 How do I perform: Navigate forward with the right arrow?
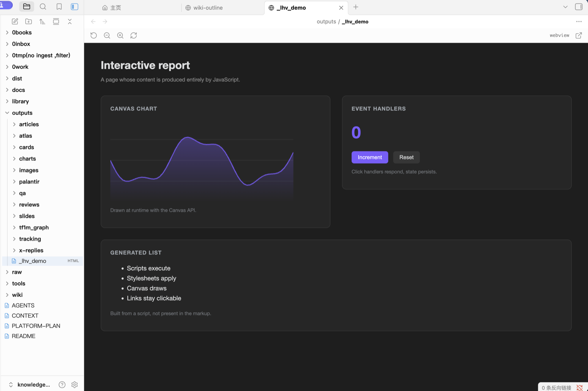point(105,22)
